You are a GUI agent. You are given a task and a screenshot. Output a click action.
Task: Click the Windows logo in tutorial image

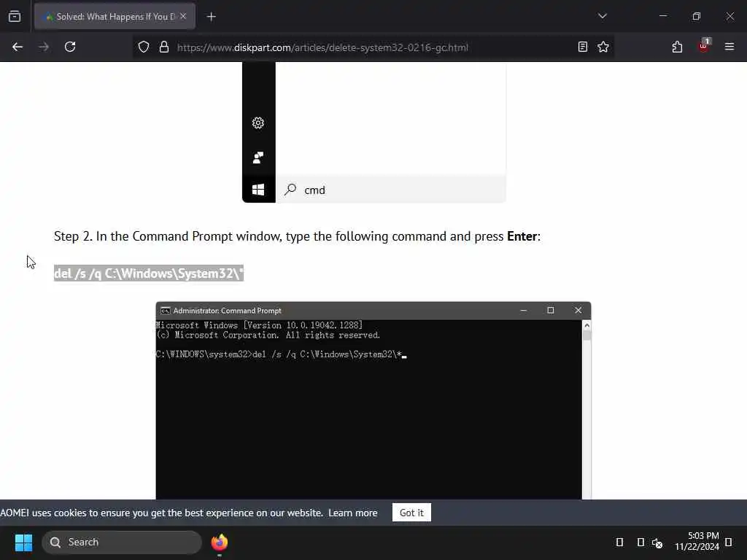pyautogui.click(x=258, y=190)
